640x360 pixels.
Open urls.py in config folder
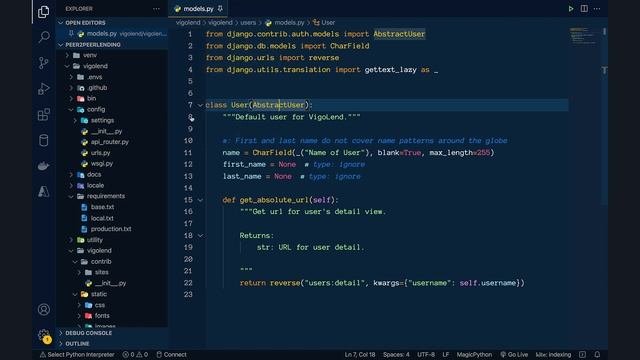pyautogui.click(x=100, y=153)
